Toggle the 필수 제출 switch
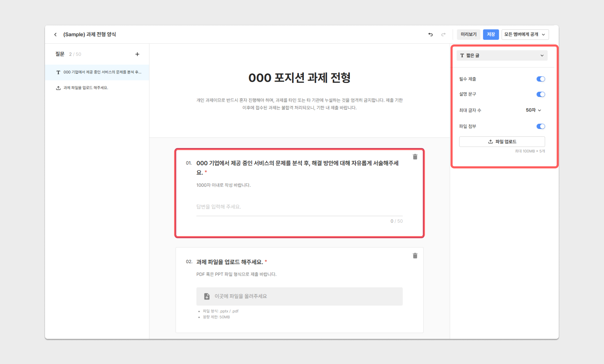Screen dimensions: 604x364 [540, 79]
